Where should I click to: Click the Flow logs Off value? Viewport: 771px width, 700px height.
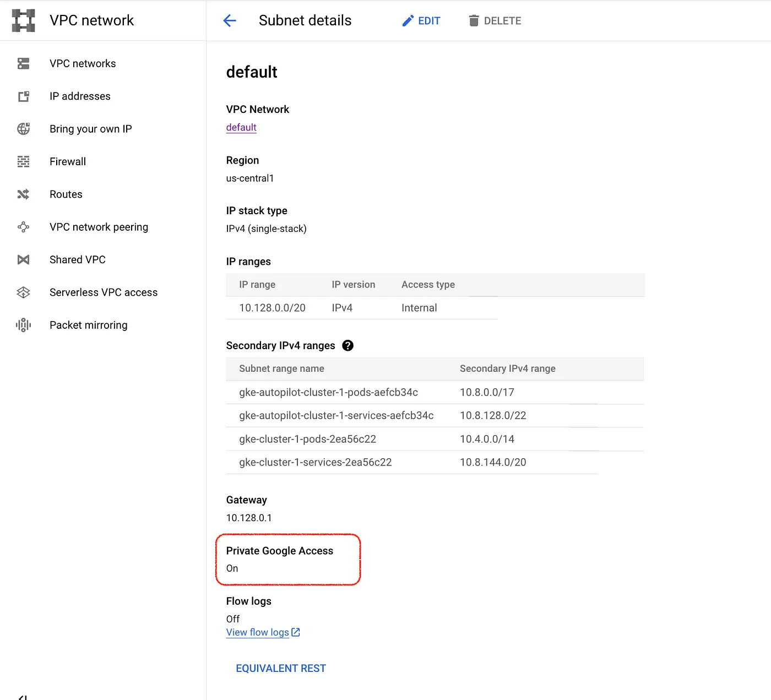click(x=233, y=619)
